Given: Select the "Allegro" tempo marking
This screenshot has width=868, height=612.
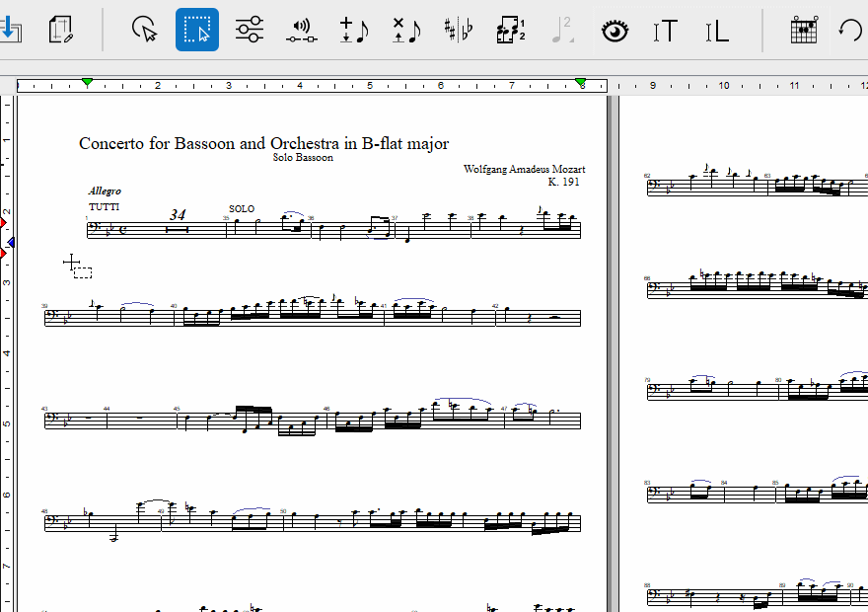Looking at the screenshot, I should click(105, 191).
